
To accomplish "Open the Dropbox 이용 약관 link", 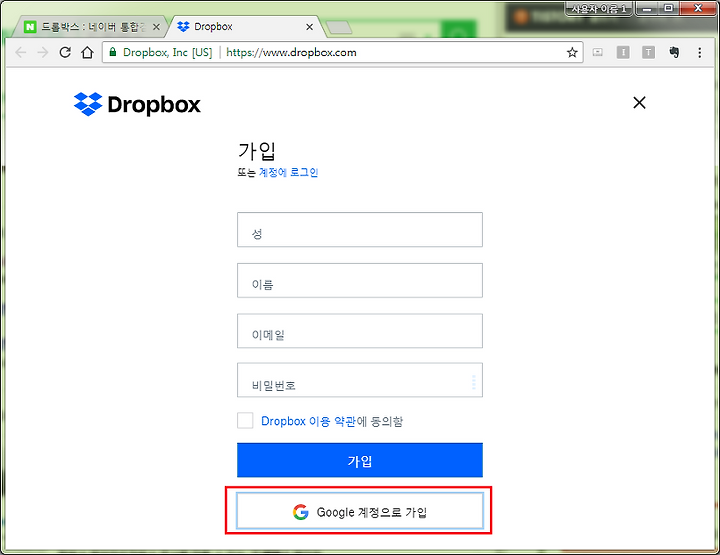I will (x=308, y=421).
